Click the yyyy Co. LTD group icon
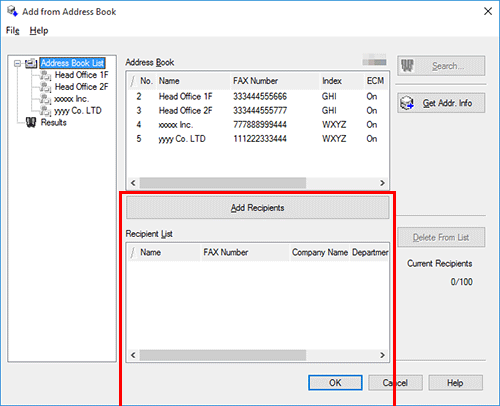Image resolution: width=500 pixels, height=406 pixels. tap(45, 111)
